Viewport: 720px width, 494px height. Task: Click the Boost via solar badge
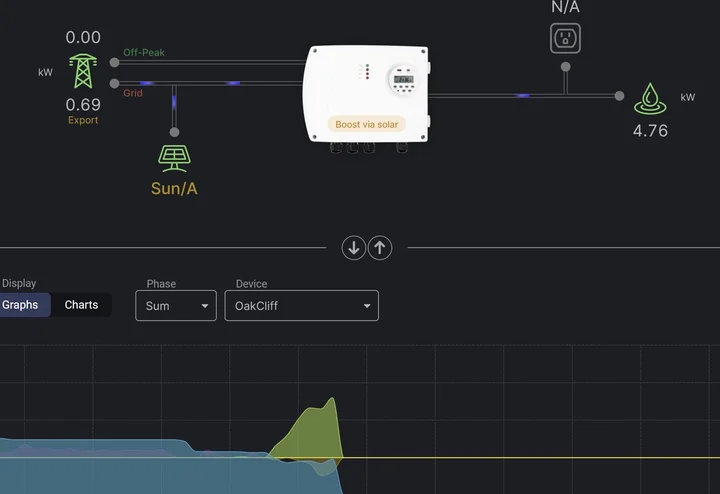pos(366,125)
